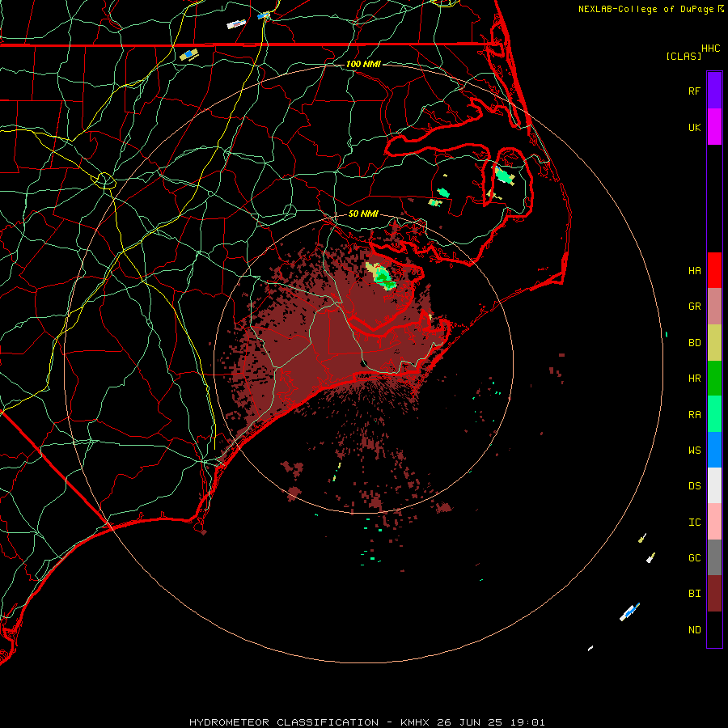Click the BI legend label
Image resolution: width=728 pixels, height=728 pixels.
pyautogui.click(x=694, y=594)
